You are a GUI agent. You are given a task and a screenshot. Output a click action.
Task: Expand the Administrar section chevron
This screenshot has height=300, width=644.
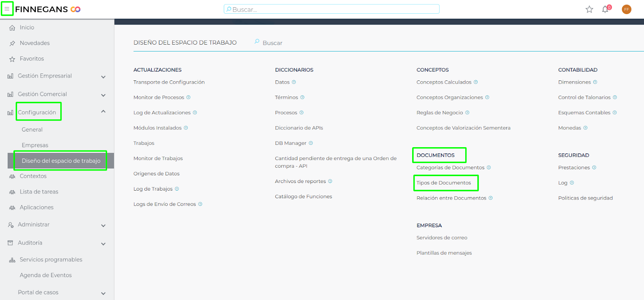[x=103, y=226]
